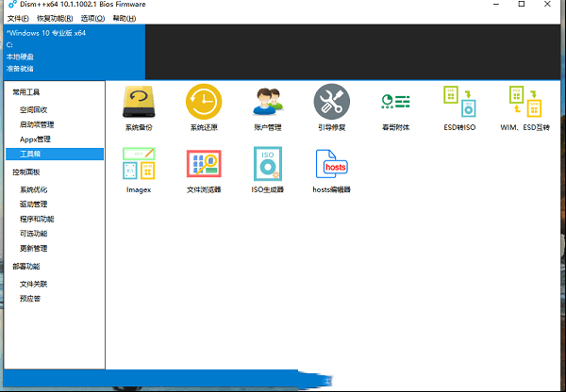566x392 pixels.
Task: Open 账户管理 account management
Action: click(x=268, y=107)
